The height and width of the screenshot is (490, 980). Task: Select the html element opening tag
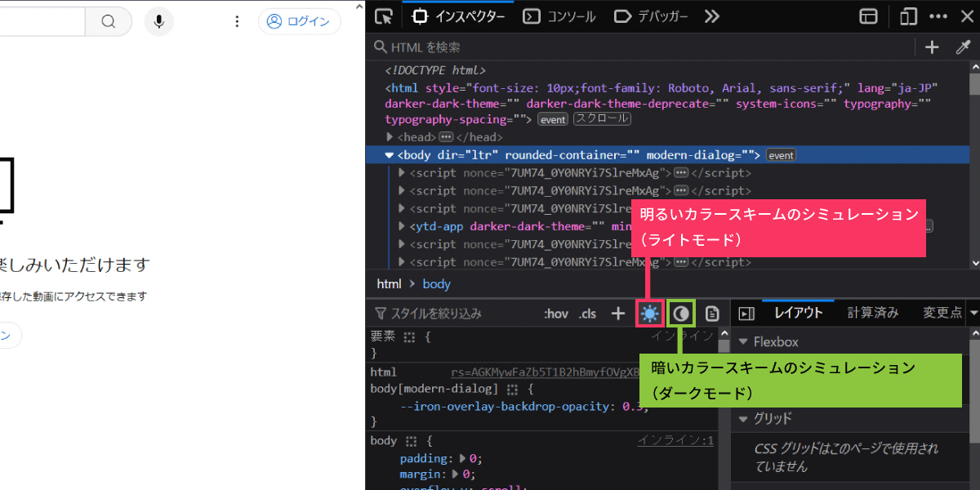click(661, 104)
